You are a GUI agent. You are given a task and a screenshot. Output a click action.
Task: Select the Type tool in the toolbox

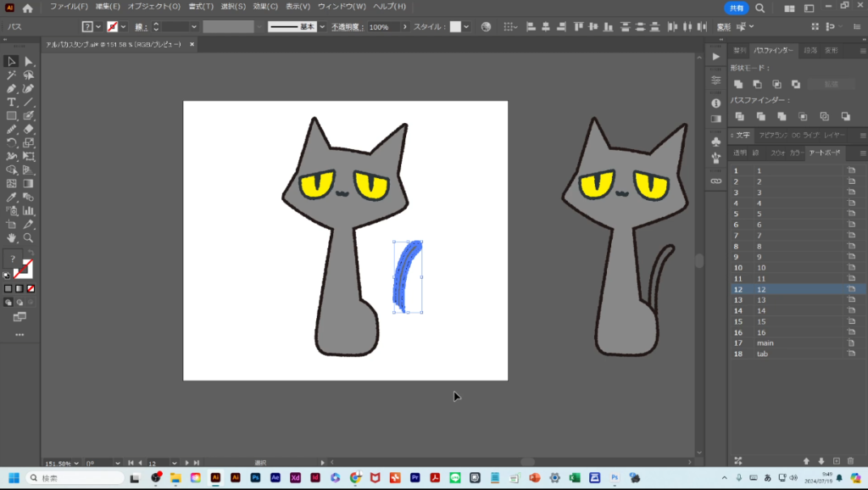11,102
